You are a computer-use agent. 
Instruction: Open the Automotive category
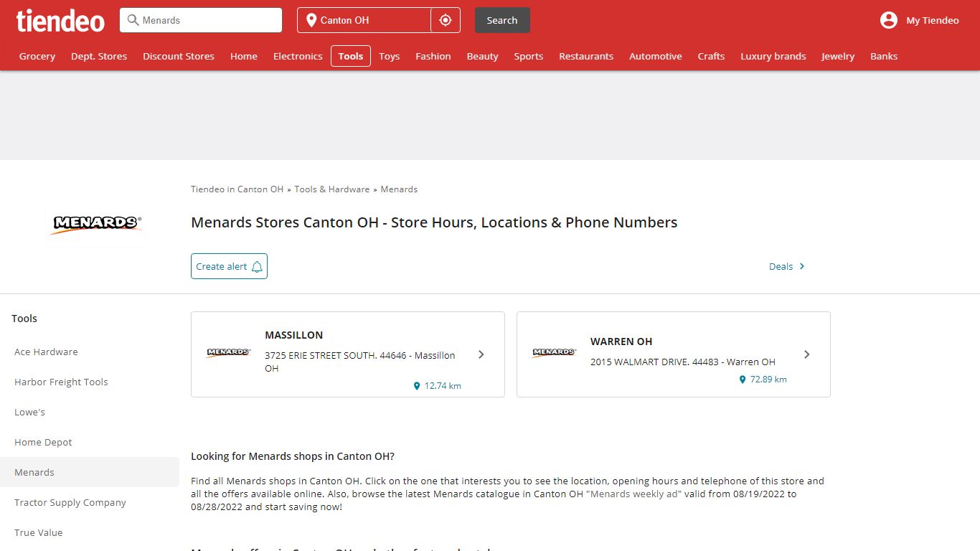[x=656, y=56]
